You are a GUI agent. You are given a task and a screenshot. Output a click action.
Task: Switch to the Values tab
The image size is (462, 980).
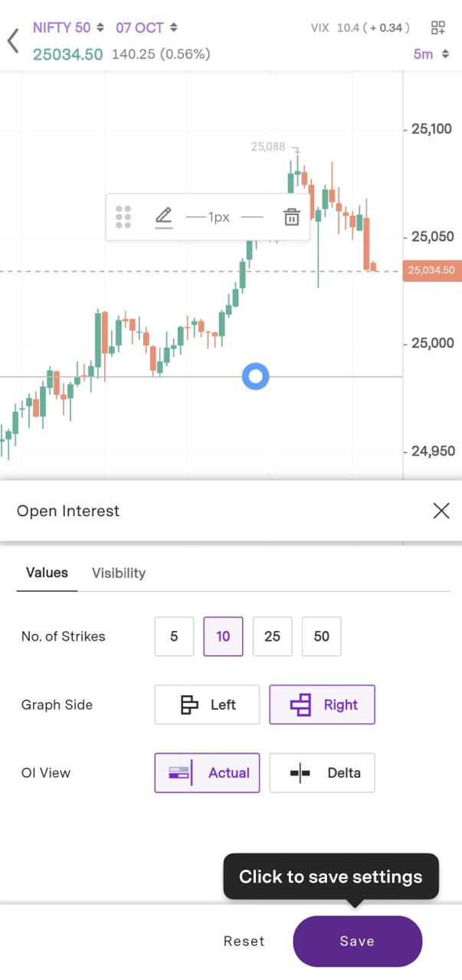pos(47,573)
